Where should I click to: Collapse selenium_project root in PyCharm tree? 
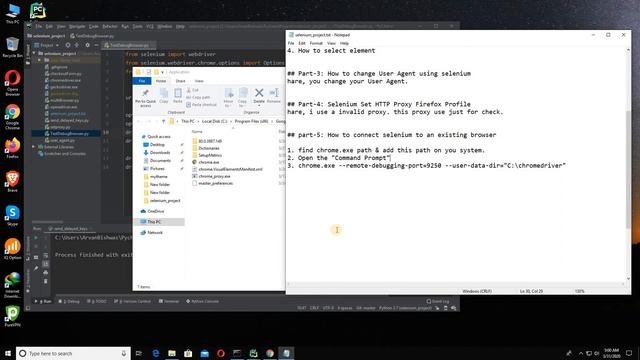pos(34,53)
